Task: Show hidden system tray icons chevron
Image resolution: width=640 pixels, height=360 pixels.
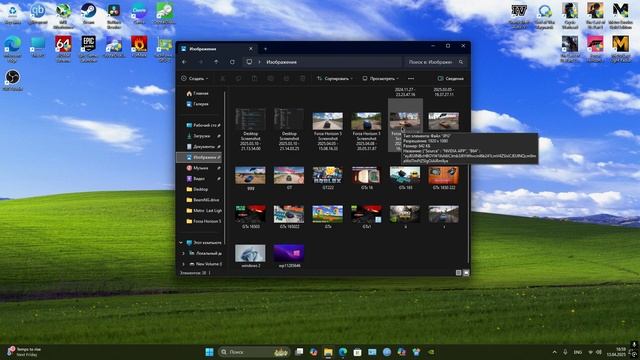Action: point(555,352)
